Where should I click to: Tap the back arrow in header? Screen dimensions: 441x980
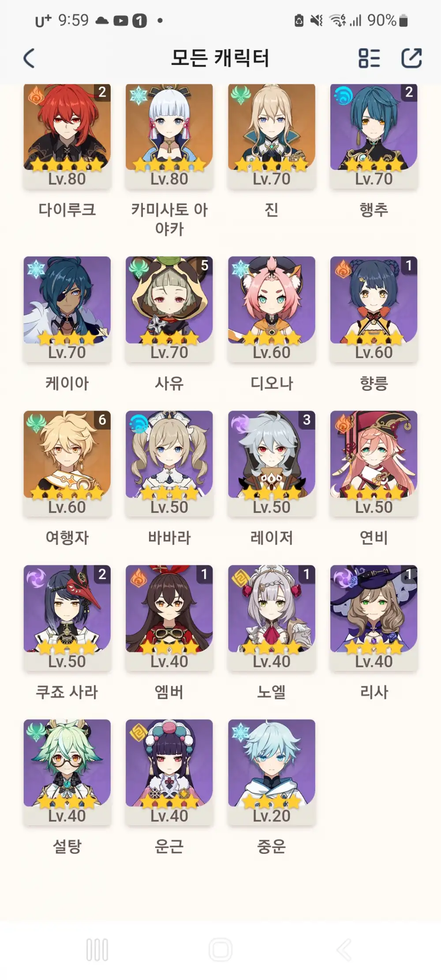(29, 58)
